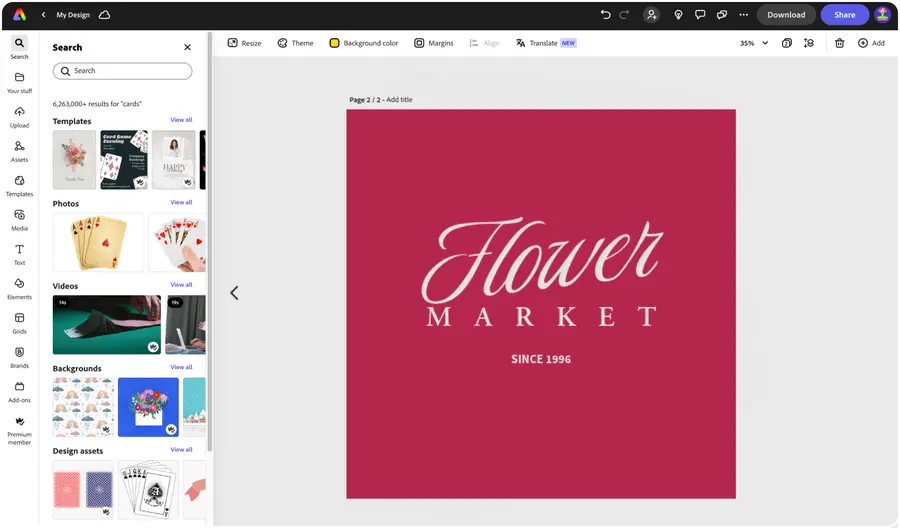Open the Upload panel in sidebar
This screenshot has width=900, height=528.
19,117
